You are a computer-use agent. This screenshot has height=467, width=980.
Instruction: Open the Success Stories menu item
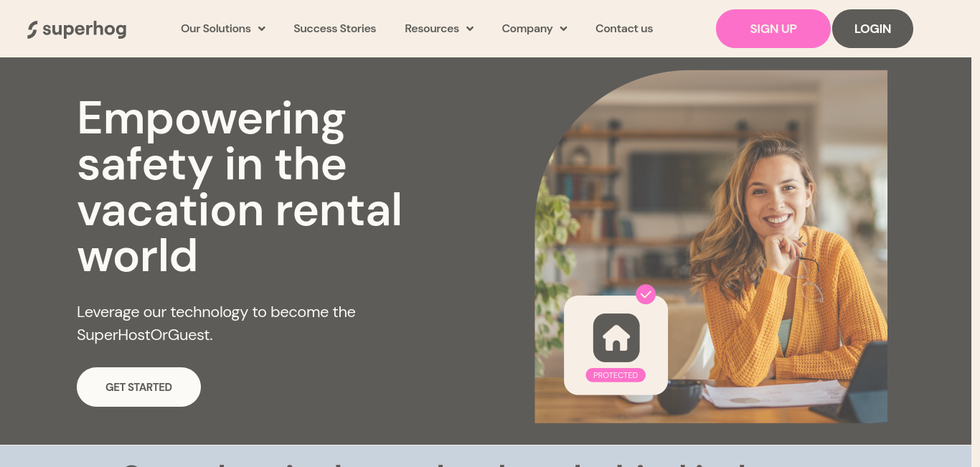[335, 29]
